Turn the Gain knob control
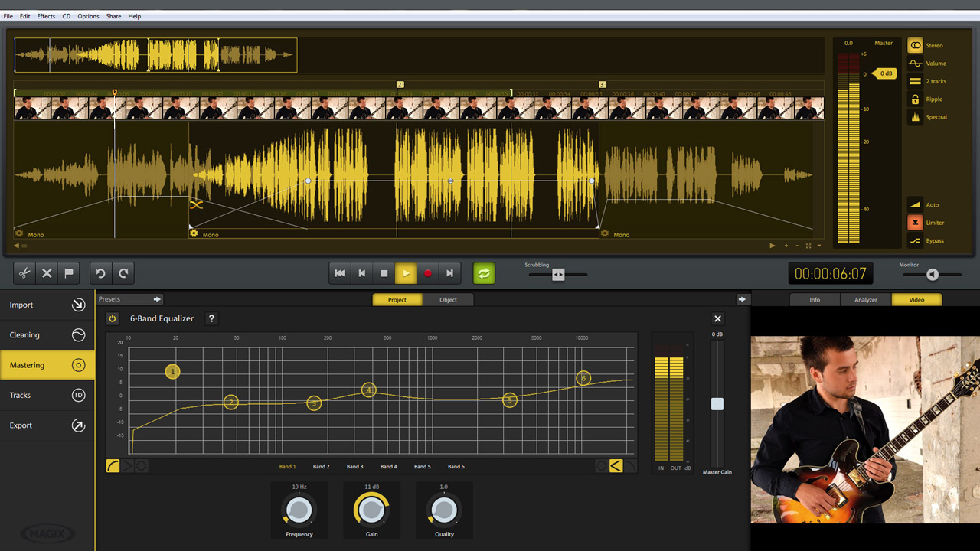Image resolution: width=980 pixels, height=551 pixels. pyautogui.click(x=371, y=509)
